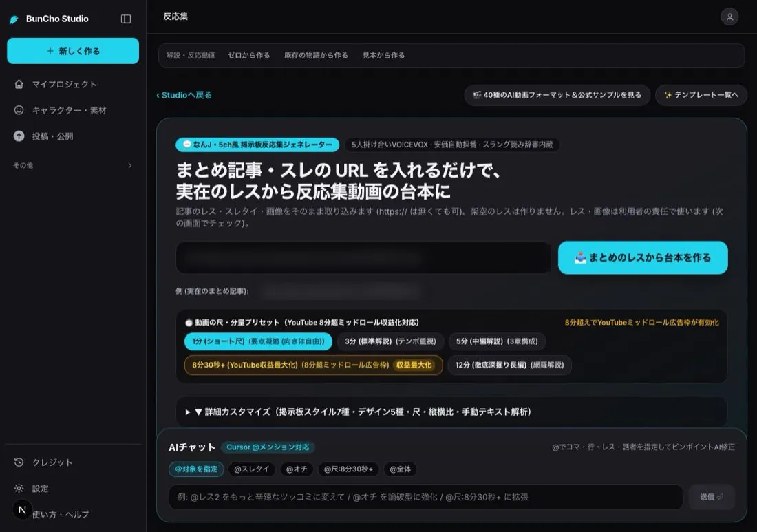
Task: Click upload arrow icon beside 投稿・公開
Action: coord(19,136)
